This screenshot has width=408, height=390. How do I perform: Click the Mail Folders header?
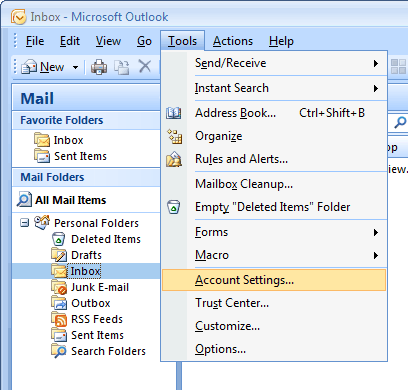click(86, 177)
